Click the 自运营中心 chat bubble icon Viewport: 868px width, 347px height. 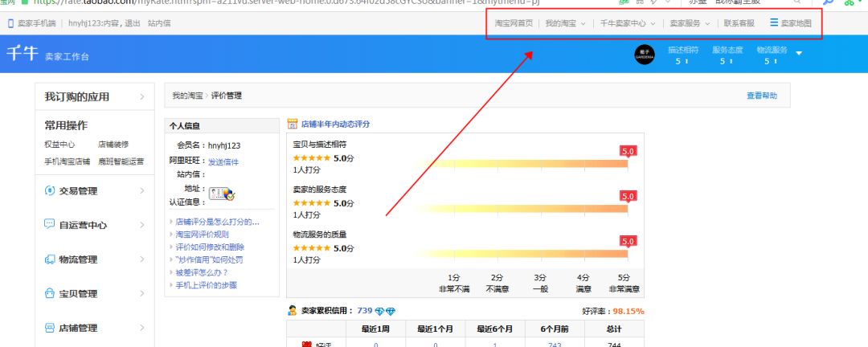pos(50,225)
